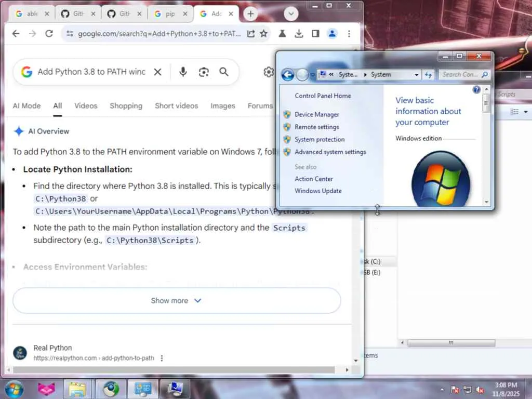
Task: Toggle Chrome side panel
Action: point(315,34)
